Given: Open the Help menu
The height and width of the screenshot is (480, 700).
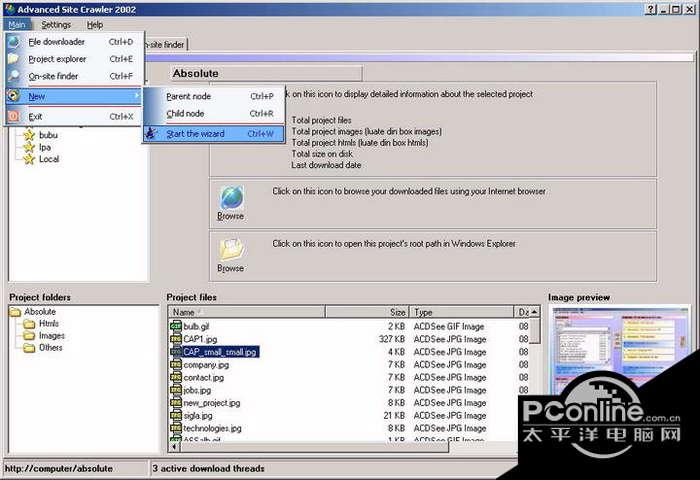Looking at the screenshot, I should [x=95, y=25].
